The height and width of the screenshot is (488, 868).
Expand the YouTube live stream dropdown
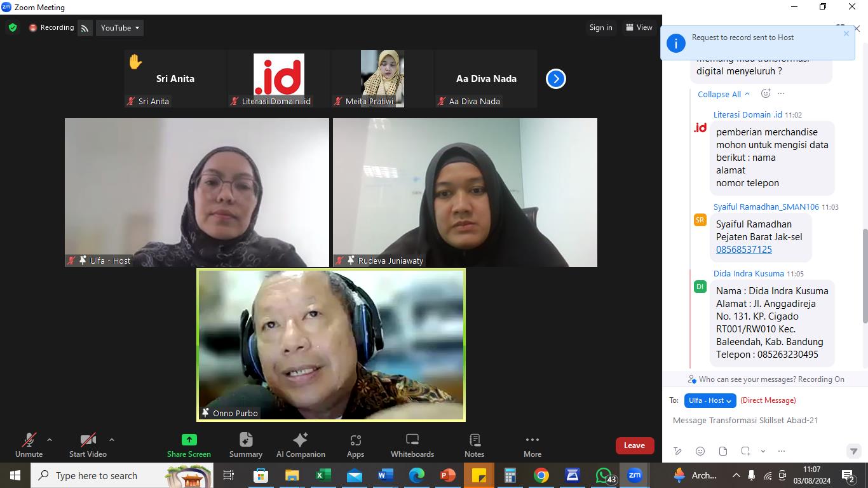120,28
